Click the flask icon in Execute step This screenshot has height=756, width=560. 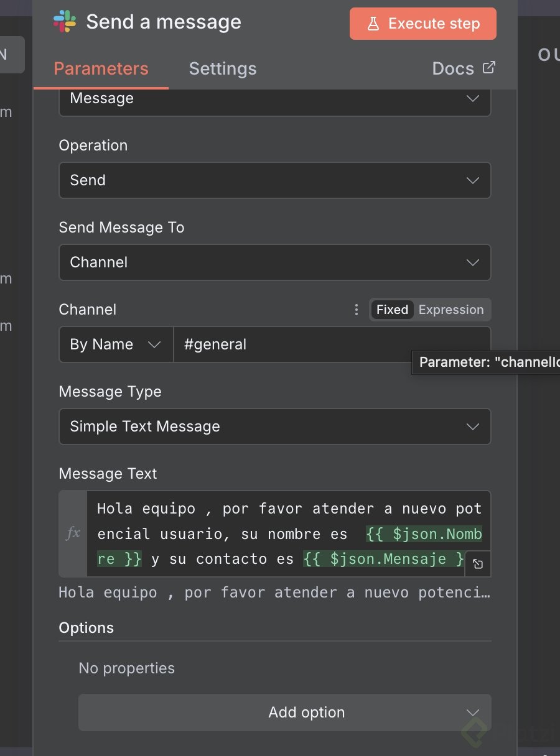point(373,24)
